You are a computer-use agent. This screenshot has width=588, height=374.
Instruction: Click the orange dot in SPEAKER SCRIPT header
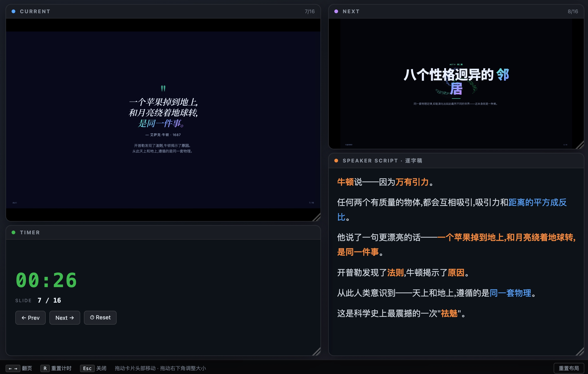click(336, 161)
